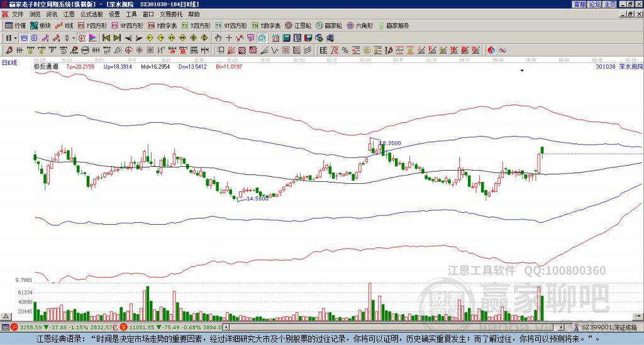
Task: Click the percent % tool icon
Action: 345,50
